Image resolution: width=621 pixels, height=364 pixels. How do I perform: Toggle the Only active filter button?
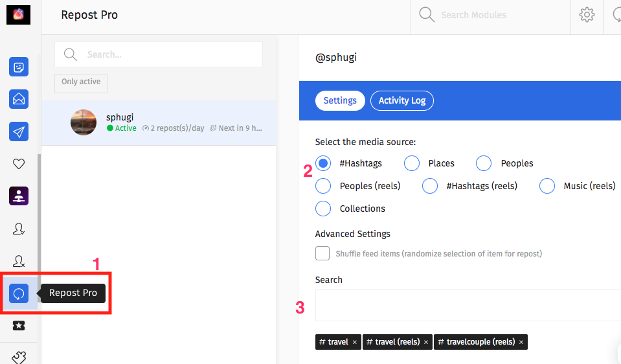click(x=81, y=83)
